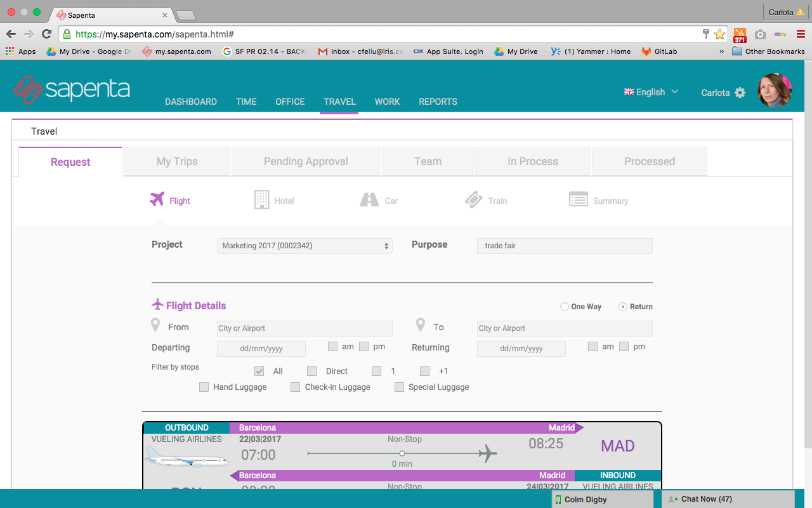Switch to the Processed tab
Screen dimensions: 812x508
(x=650, y=161)
